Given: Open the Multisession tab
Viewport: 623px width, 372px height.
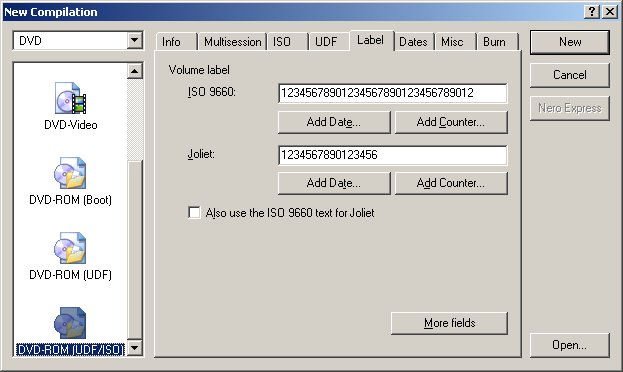Looking at the screenshot, I should pyautogui.click(x=232, y=42).
